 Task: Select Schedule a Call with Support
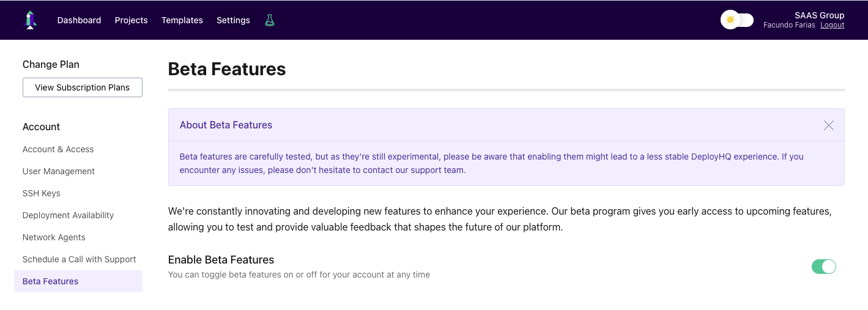79,259
